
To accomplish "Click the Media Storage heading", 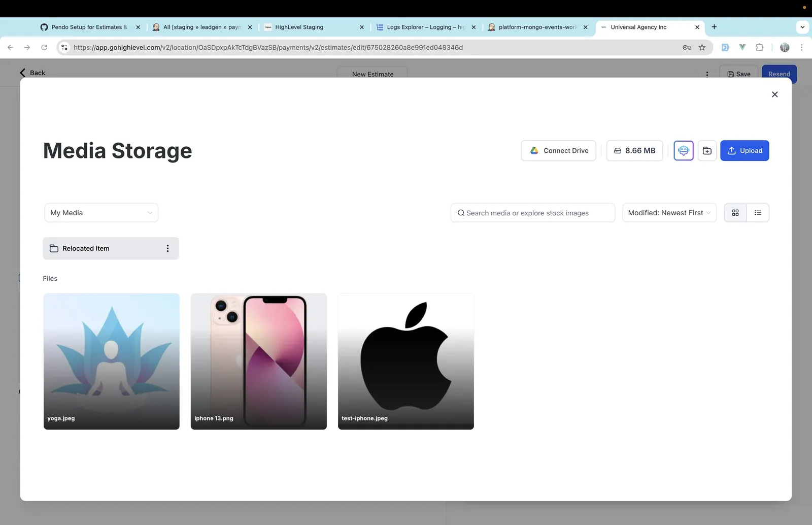I will pos(118,150).
